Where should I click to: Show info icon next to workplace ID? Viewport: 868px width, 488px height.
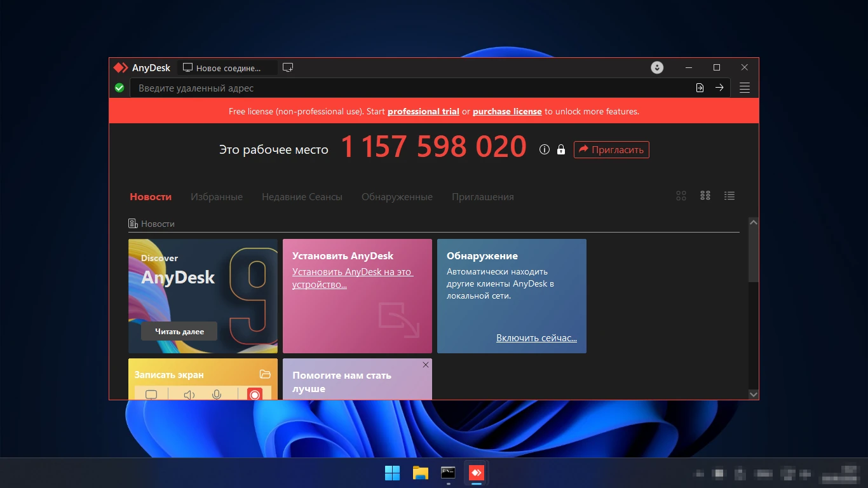click(x=544, y=149)
